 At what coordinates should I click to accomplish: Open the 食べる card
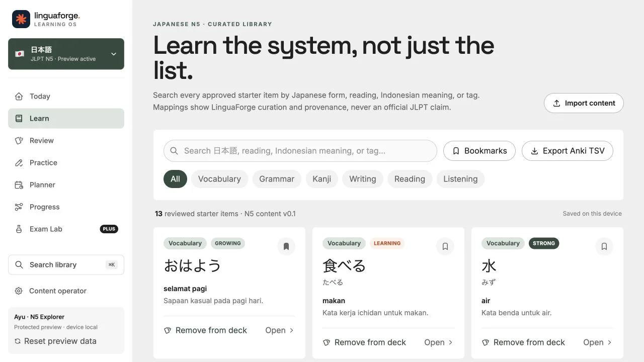pos(439,342)
